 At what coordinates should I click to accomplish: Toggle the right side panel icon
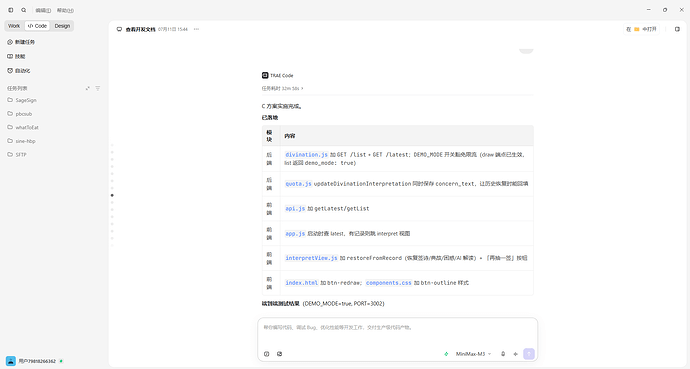tap(677, 29)
